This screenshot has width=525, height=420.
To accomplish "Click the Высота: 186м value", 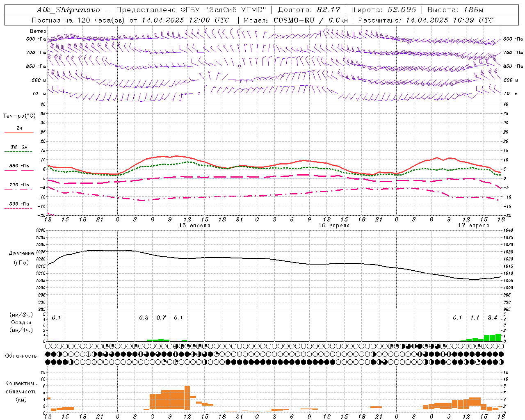I will 456,10.
